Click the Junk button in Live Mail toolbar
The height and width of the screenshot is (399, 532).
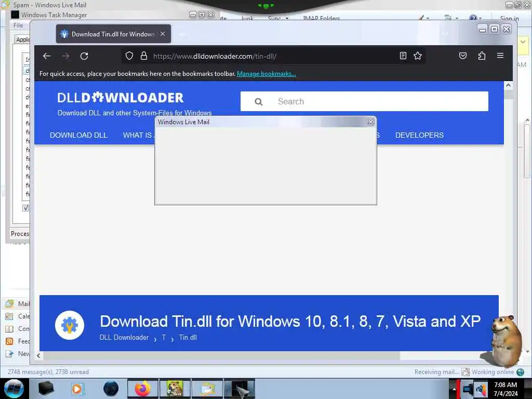pyautogui.click(x=247, y=18)
